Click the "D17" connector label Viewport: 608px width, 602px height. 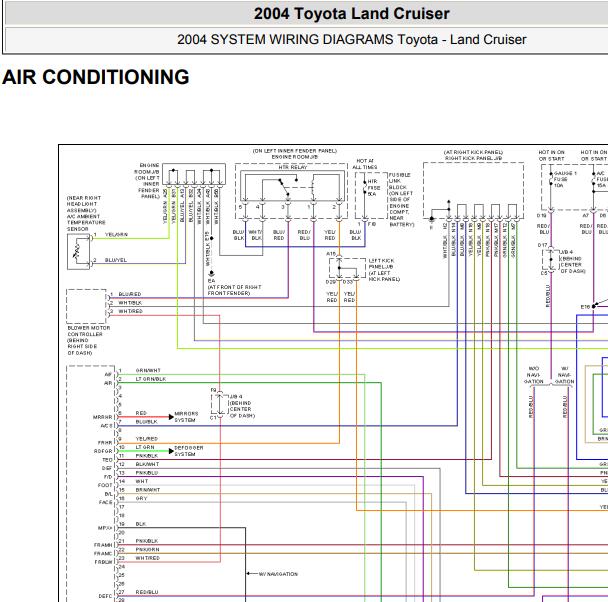tap(542, 245)
